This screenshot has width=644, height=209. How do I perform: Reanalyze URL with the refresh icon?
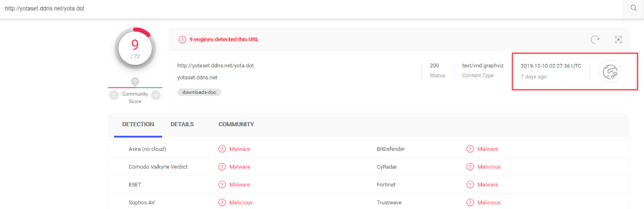tap(595, 39)
